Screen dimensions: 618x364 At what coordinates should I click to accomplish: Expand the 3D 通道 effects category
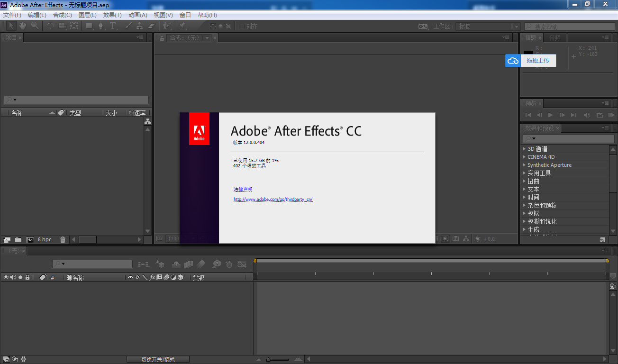(524, 149)
